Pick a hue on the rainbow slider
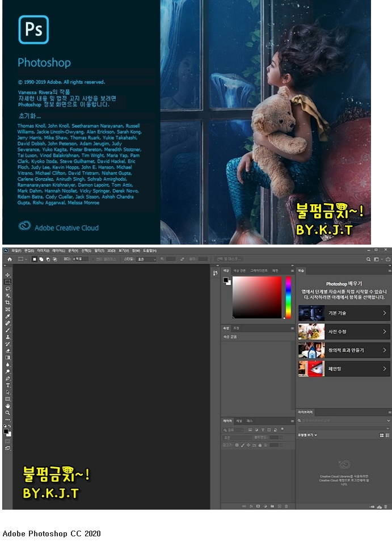Screen dimensions: 392x542 click(x=288, y=297)
